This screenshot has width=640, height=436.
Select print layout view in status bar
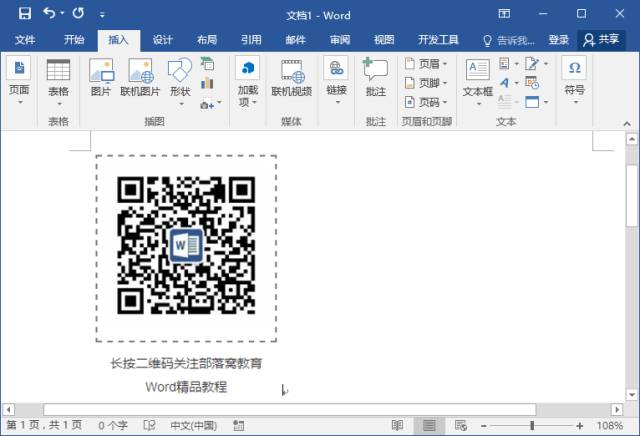429,426
